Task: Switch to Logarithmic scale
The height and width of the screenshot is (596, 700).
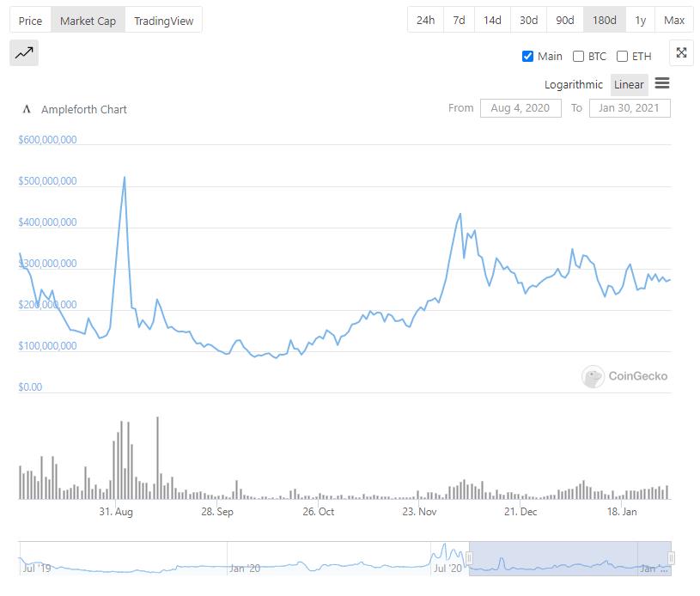Action: pyautogui.click(x=574, y=84)
